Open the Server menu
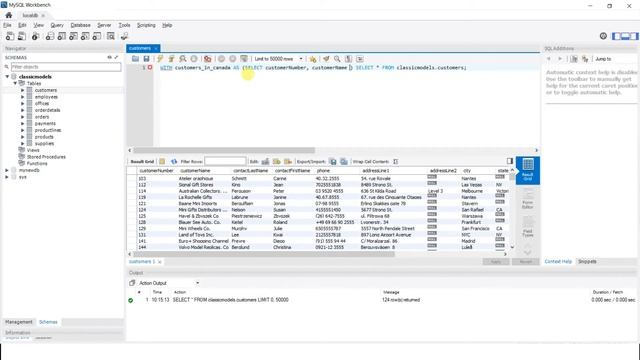Viewport: 640px width, 360px height. [104, 25]
